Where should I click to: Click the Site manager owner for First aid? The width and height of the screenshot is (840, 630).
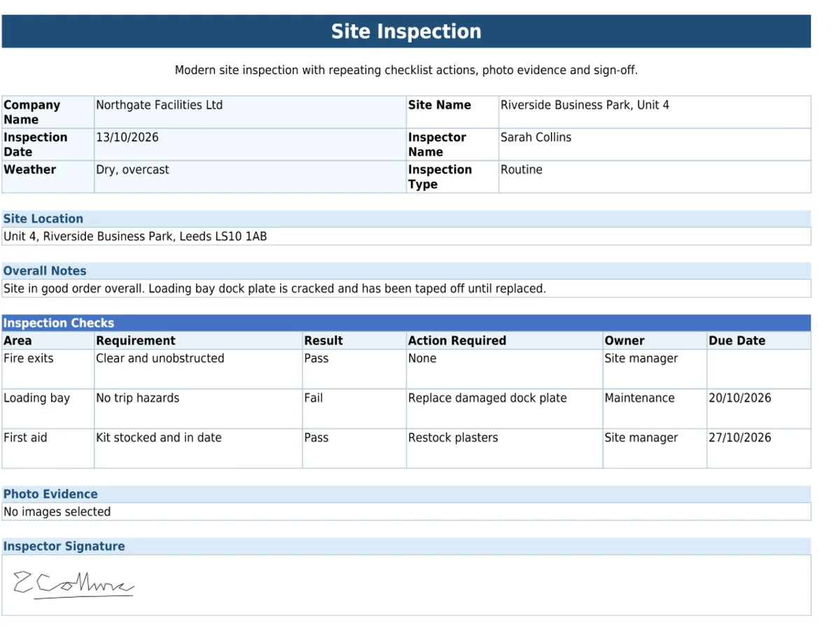point(654,449)
